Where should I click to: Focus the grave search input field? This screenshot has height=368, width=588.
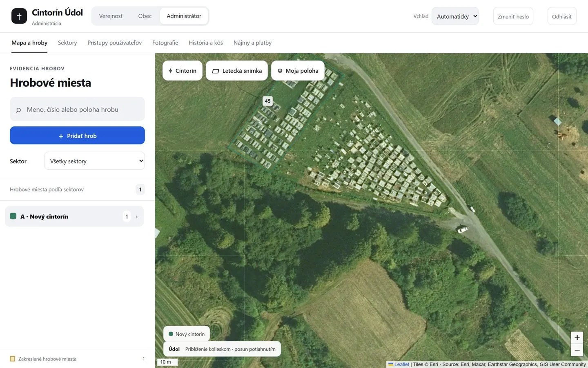(x=77, y=109)
